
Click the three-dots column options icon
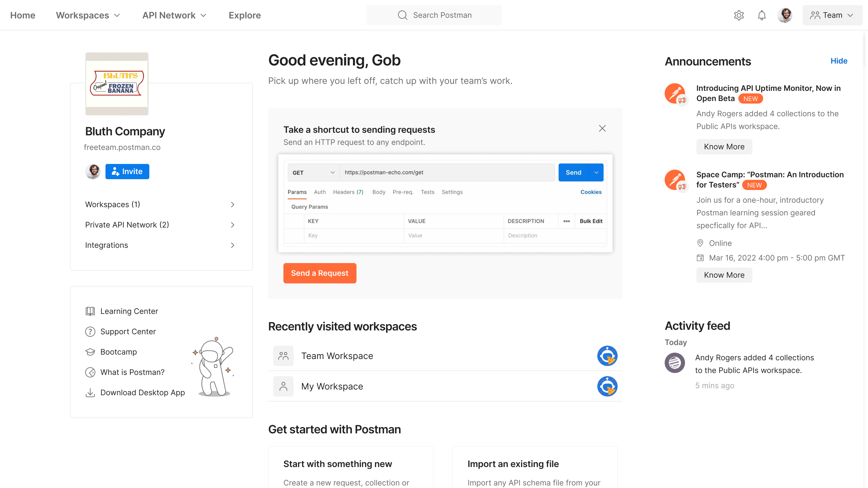click(566, 221)
